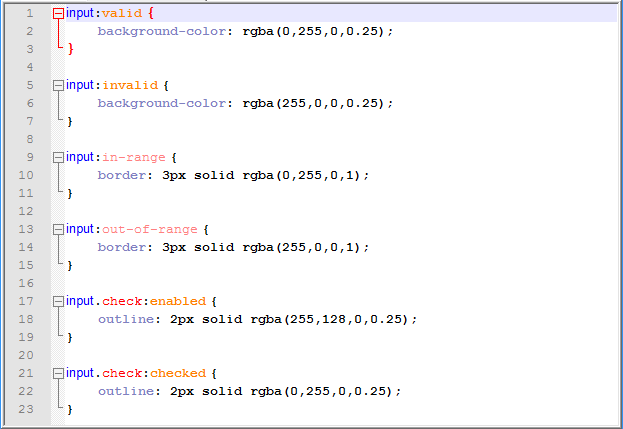Click 'input' selector on line 13

tap(80, 229)
